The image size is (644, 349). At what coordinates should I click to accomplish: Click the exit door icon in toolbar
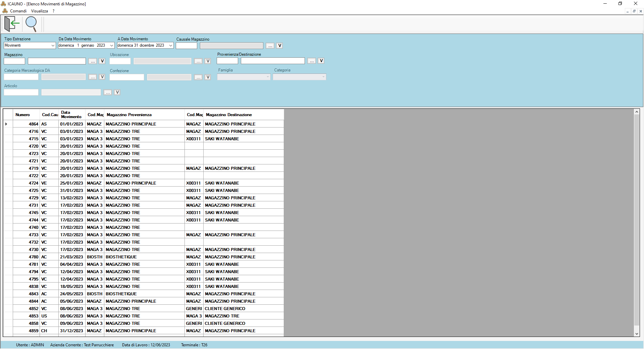click(x=12, y=24)
